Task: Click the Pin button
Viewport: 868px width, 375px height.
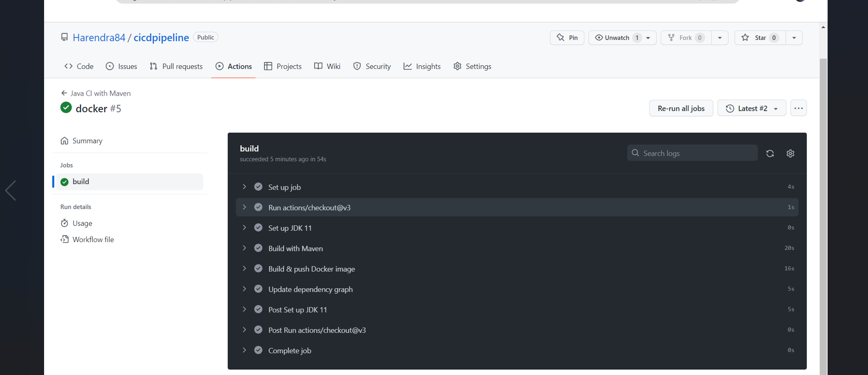Action: [567, 38]
